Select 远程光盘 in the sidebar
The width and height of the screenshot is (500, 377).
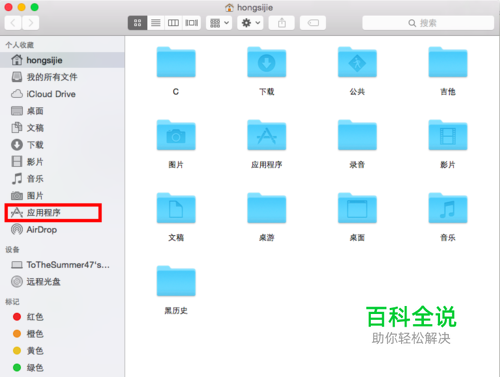(62, 282)
